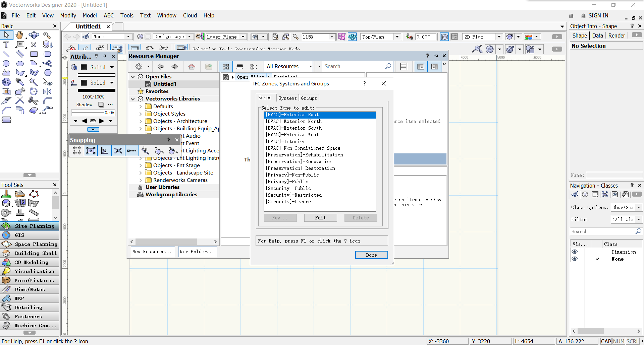Click the Edit button in IFC dialog

[x=320, y=218]
